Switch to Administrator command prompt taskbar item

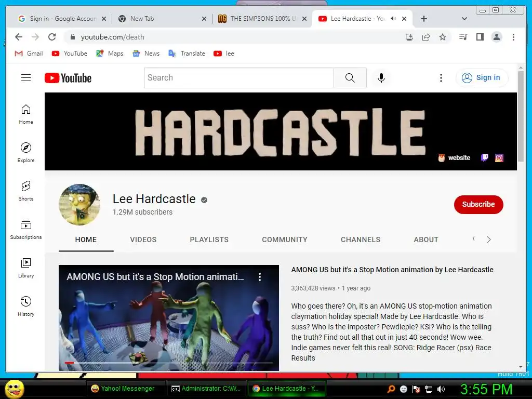tap(206, 389)
